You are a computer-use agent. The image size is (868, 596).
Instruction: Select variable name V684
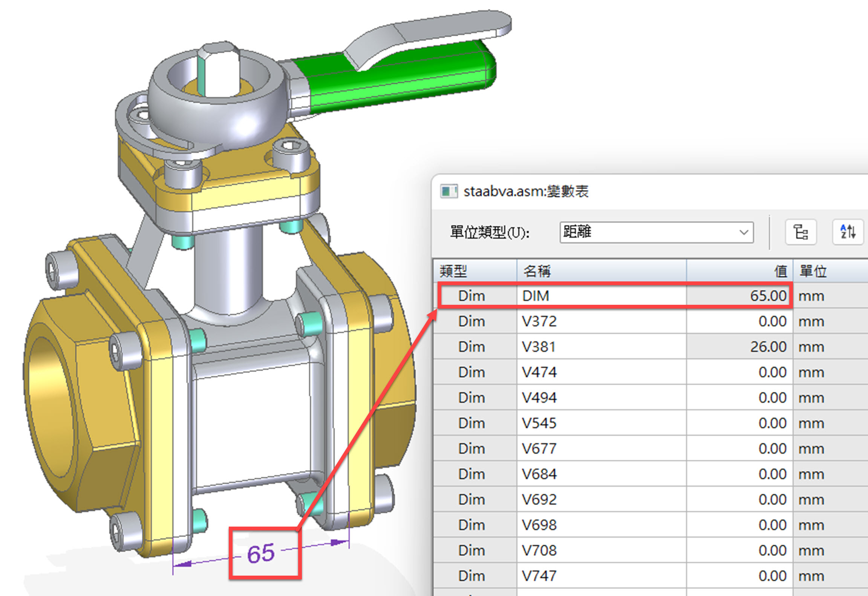pyautogui.click(x=602, y=474)
